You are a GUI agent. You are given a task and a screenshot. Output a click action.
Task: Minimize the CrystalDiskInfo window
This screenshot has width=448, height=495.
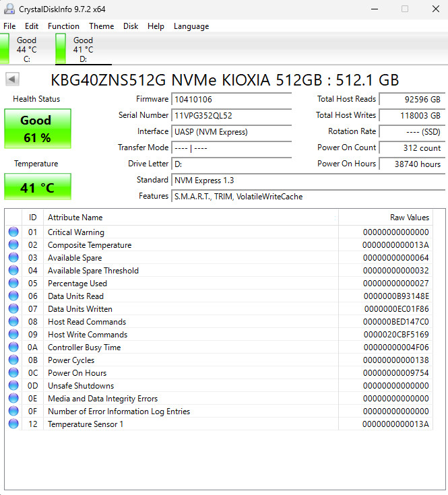click(375, 9)
